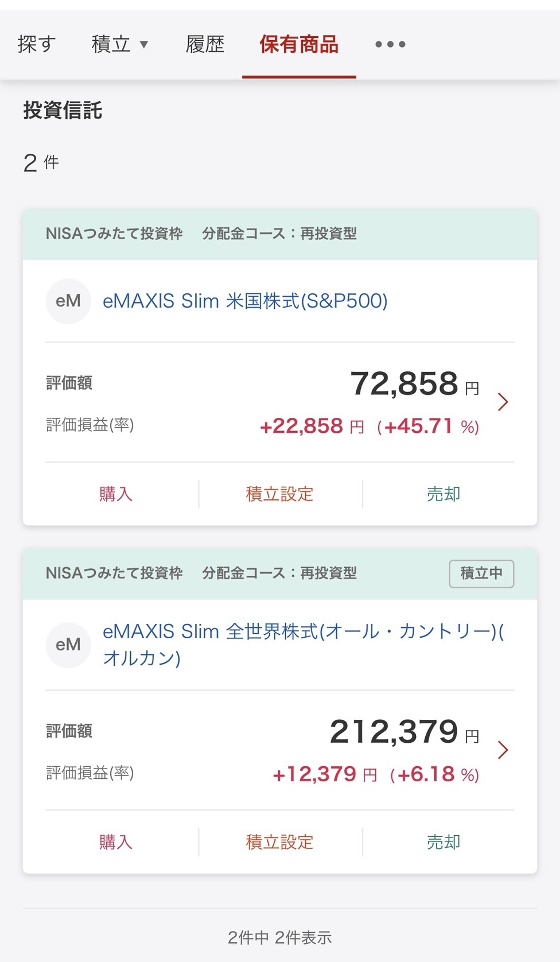The image size is (560, 962).
Task: Tap the 積立中 status badge
Action: pos(481,573)
